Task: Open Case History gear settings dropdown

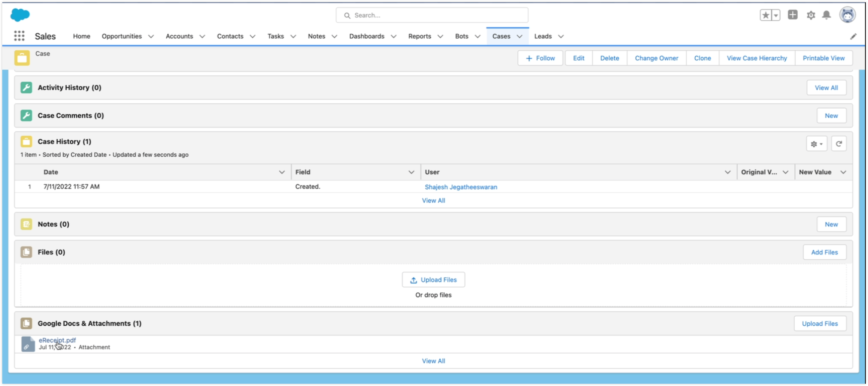Action: tap(816, 144)
